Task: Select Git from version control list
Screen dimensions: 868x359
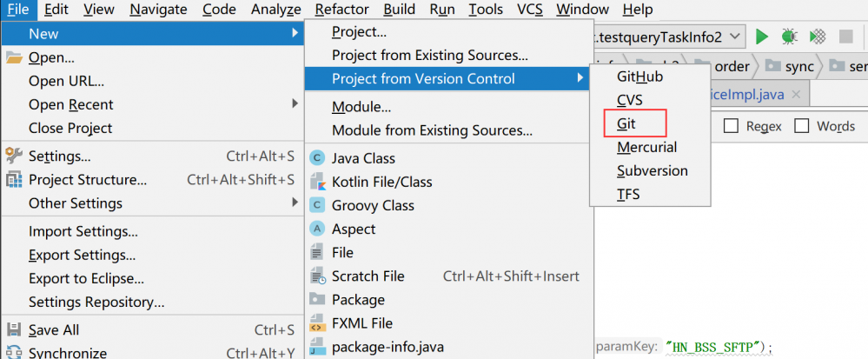Action: [626, 124]
